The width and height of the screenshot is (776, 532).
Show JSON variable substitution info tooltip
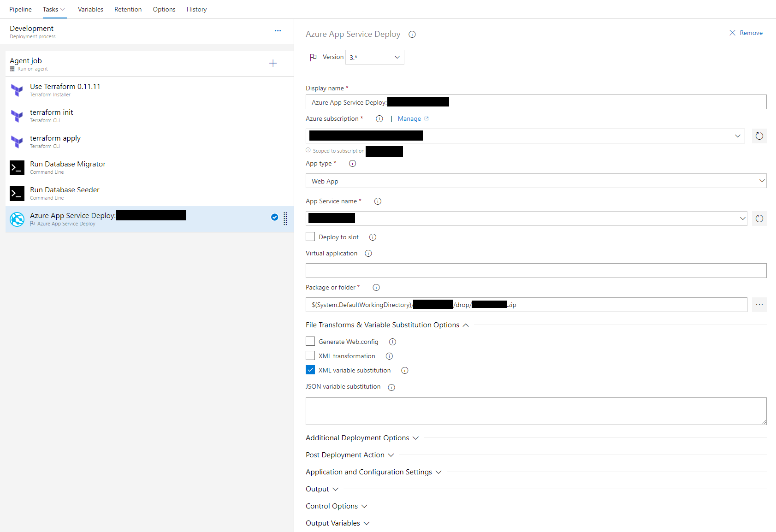[391, 388]
